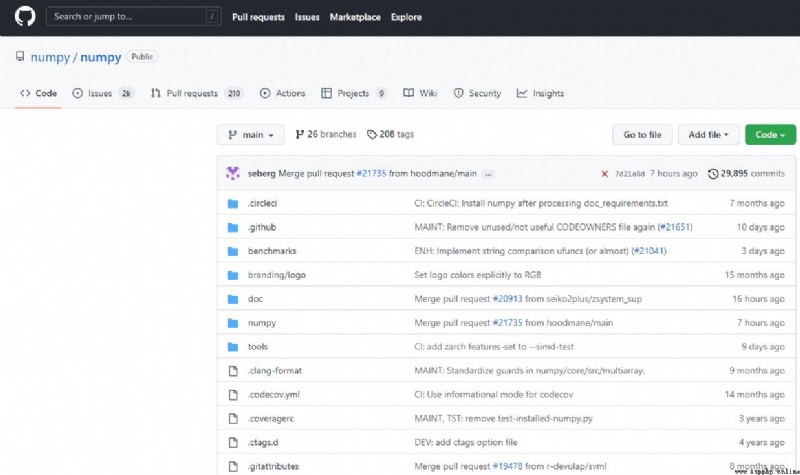The image size is (800, 475).
Task: Click the .circleci folder icon
Action: [233, 204]
